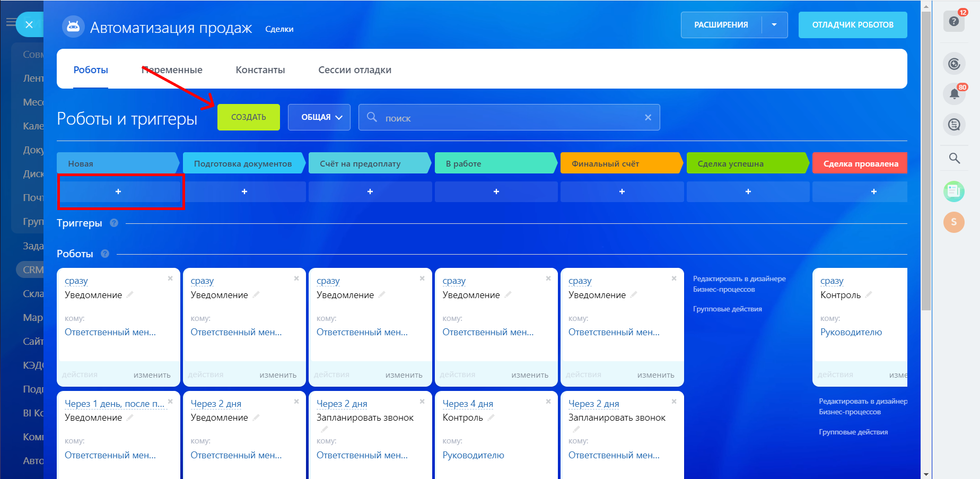This screenshot has height=479, width=980.
Task: Close the slider panel with X button
Action: point(29,24)
